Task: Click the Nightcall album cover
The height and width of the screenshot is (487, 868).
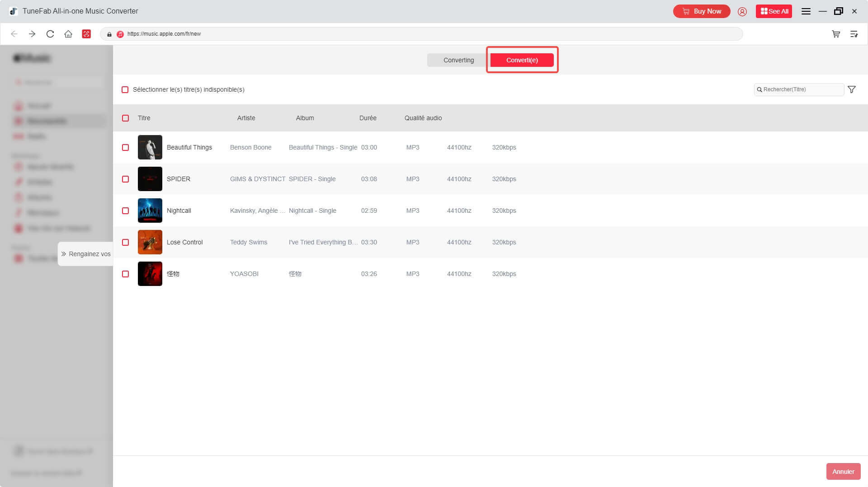Action: [150, 211]
